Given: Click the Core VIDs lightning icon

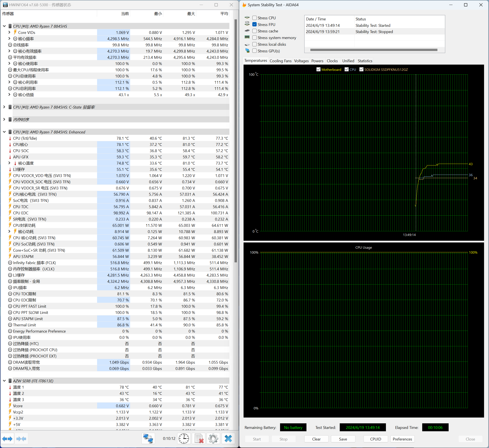Looking at the screenshot, I should point(15,32).
